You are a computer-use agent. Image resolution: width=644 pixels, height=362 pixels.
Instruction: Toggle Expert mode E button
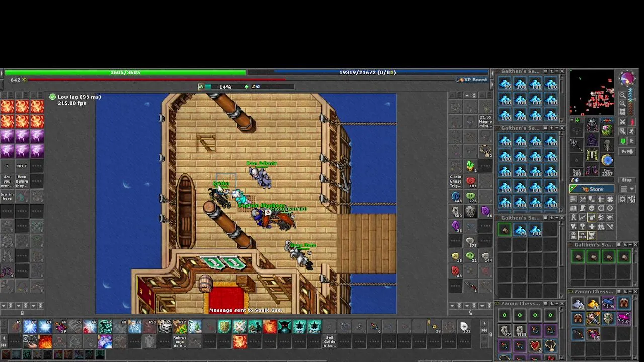[x=632, y=141]
